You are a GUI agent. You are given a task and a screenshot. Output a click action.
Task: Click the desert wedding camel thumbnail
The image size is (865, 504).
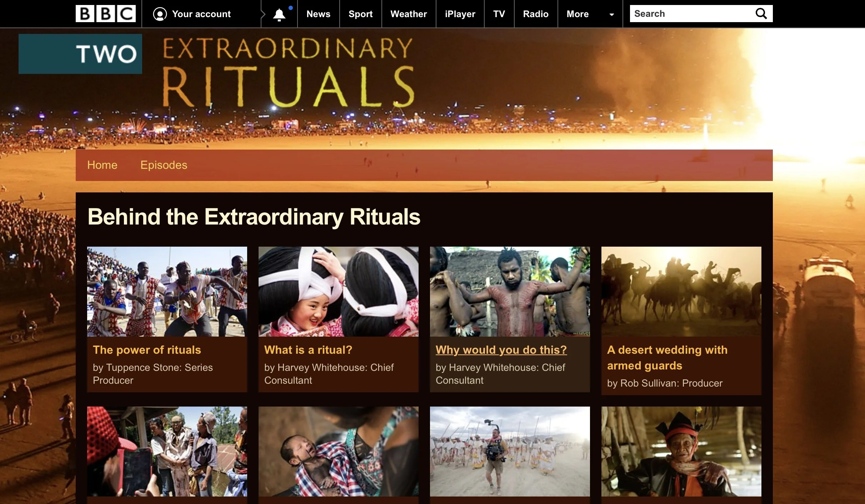click(x=681, y=291)
